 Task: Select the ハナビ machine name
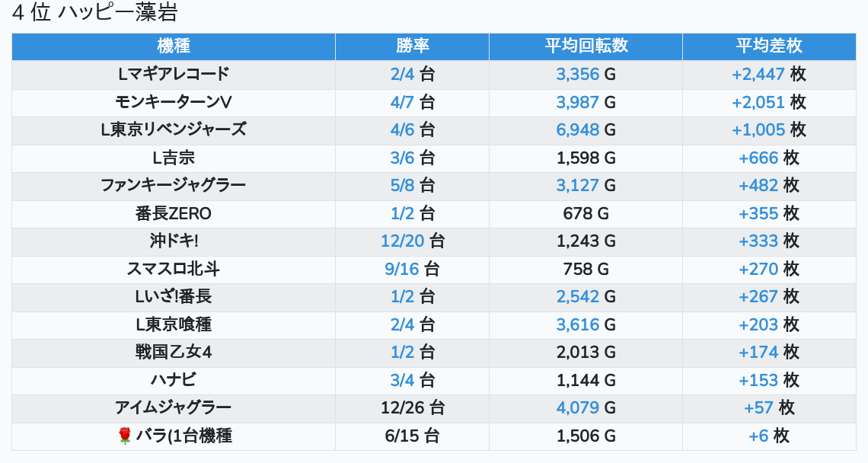click(174, 381)
